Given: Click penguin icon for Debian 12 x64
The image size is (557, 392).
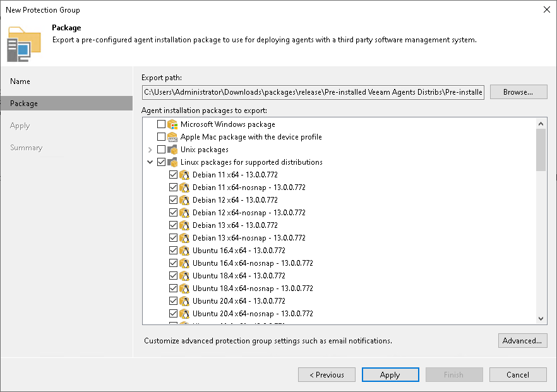Looking at the screenshot, I should [x=184, y=200].
